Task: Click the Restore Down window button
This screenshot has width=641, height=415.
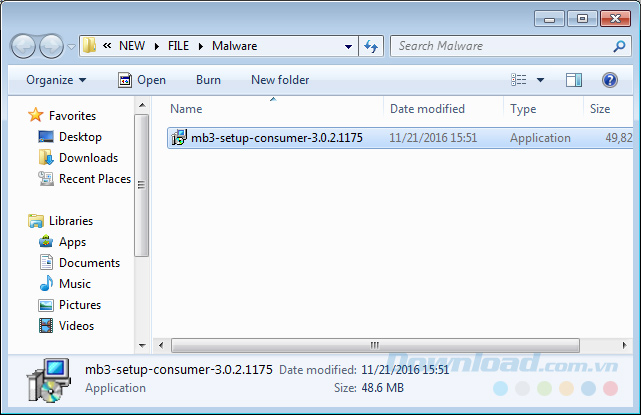Action: pyautogui.click(x=582, y=19)
